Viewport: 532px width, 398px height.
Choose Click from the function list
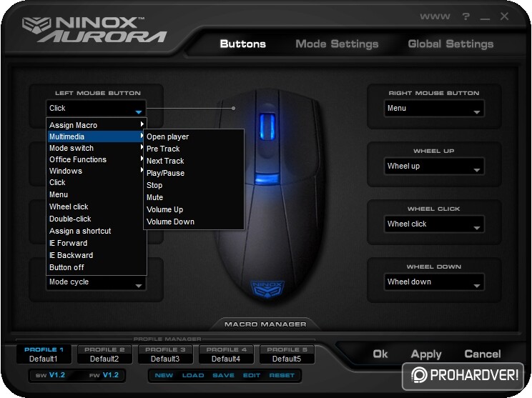[x=97, y=182]
